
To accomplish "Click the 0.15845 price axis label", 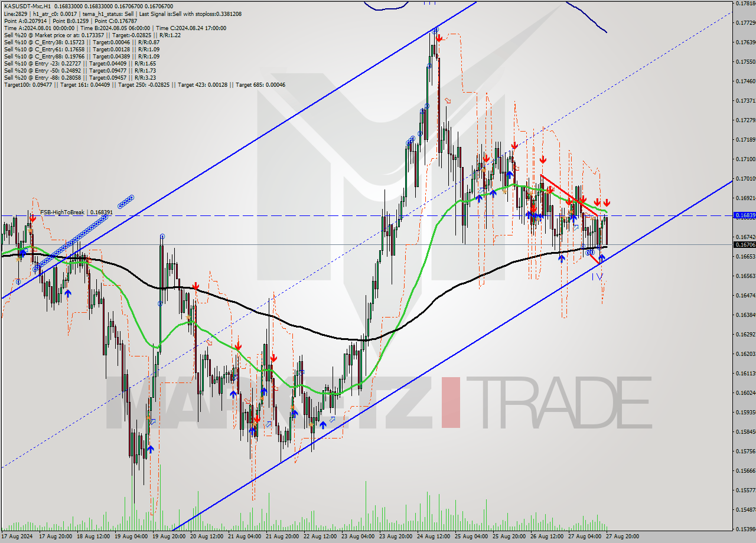I will (x=745, y=431).
